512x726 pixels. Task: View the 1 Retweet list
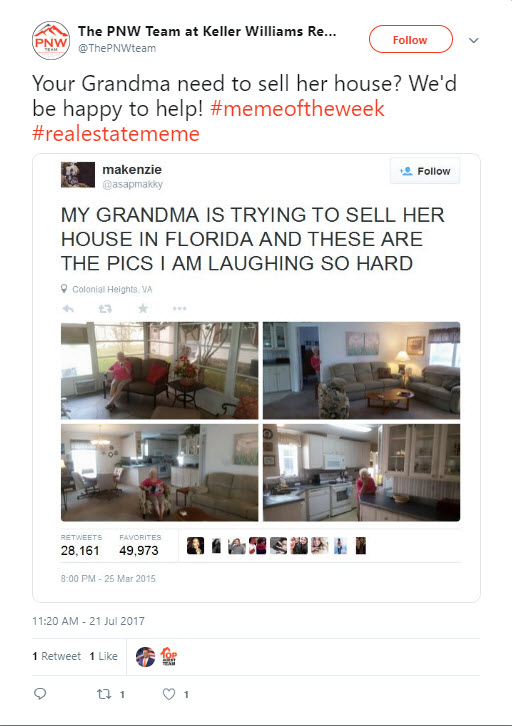pyautogui.click(x=56, y=656)
